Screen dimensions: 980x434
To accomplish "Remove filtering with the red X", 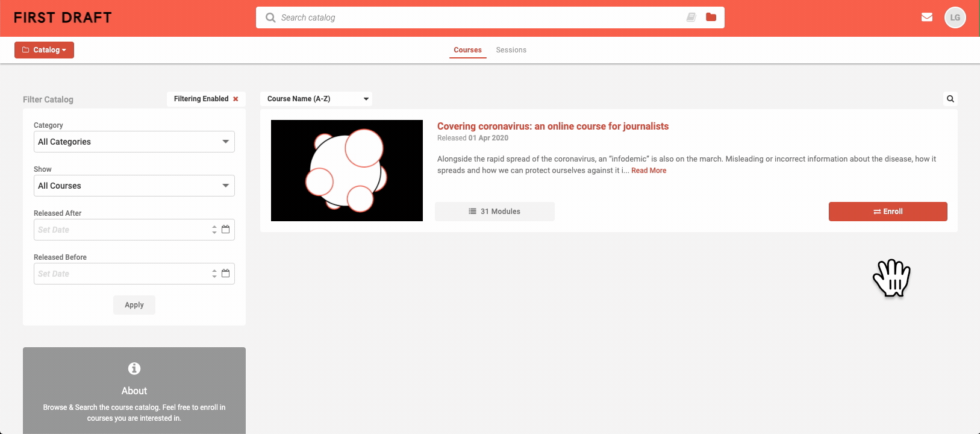I will [236, 99].
